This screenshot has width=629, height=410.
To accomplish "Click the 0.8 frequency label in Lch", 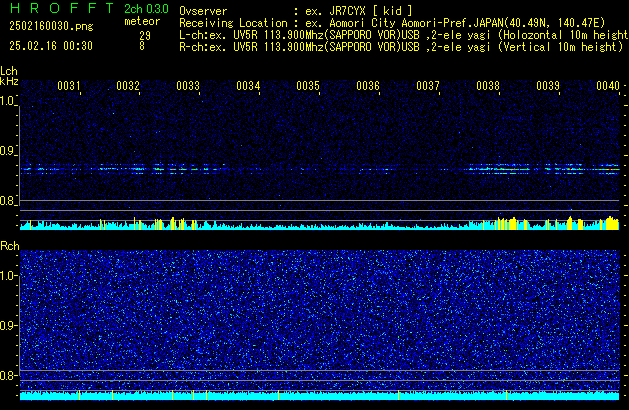I will (x=7, y=201).
